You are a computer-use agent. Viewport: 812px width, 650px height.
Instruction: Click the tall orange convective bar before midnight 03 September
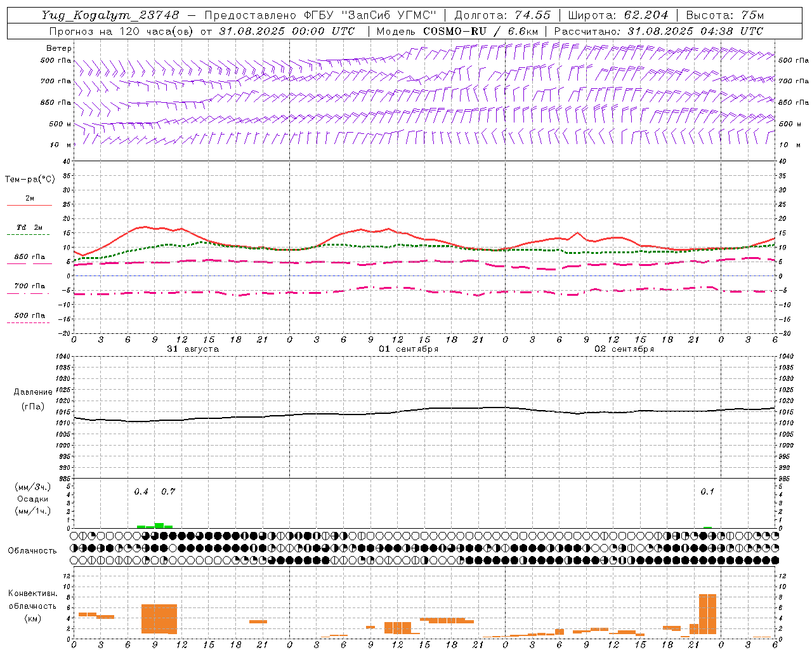click(x=707, y=614)
